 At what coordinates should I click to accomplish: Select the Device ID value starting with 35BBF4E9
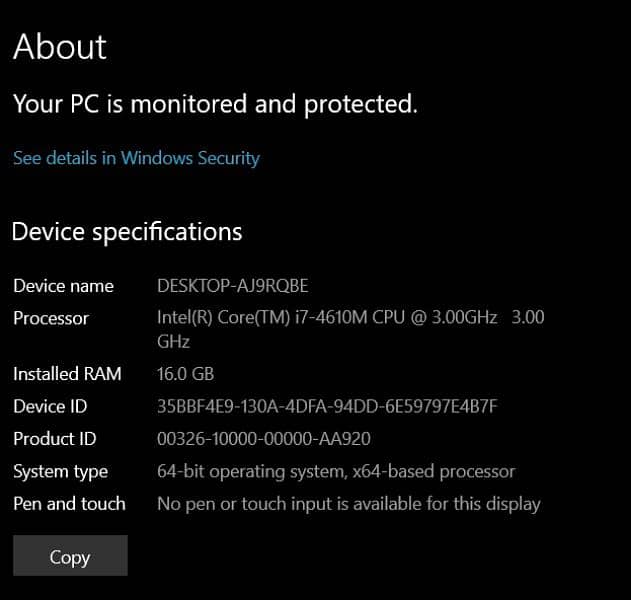tap(327, 406)
